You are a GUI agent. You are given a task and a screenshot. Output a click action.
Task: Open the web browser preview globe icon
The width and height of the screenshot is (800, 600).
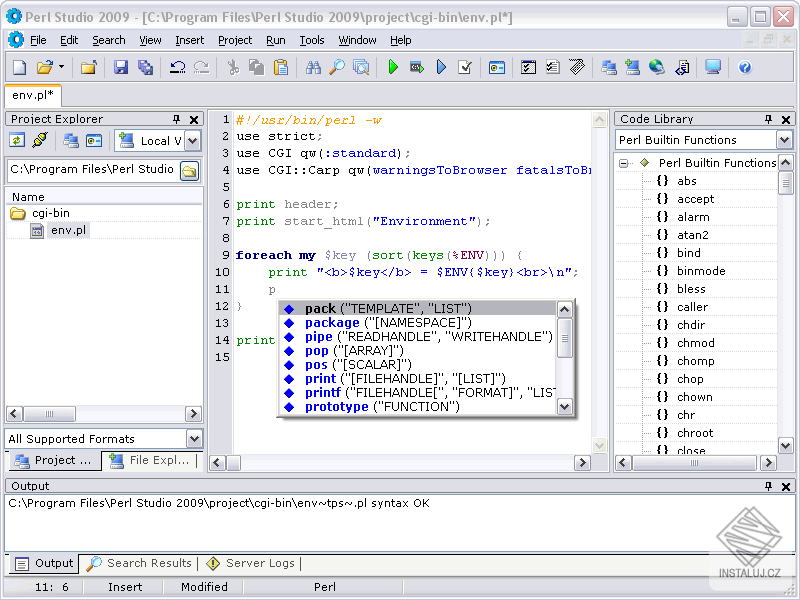[655, 69]
